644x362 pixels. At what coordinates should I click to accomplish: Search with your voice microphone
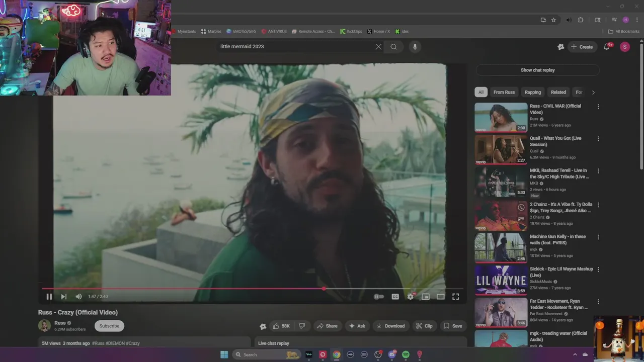(415, 47)
